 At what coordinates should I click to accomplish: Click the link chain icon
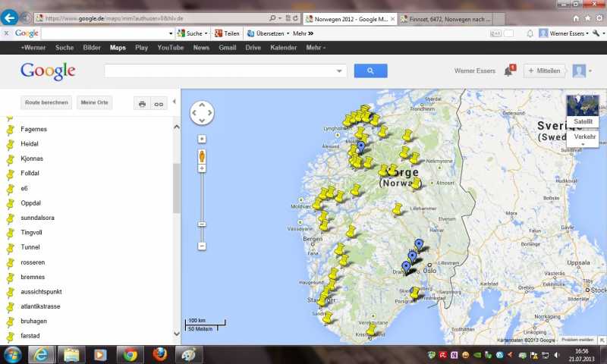coord(159,103)
